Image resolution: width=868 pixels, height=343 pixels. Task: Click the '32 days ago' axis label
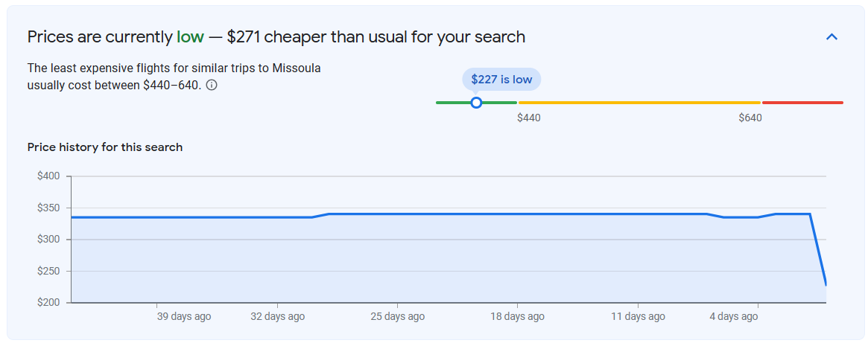[x=277, y=316]
